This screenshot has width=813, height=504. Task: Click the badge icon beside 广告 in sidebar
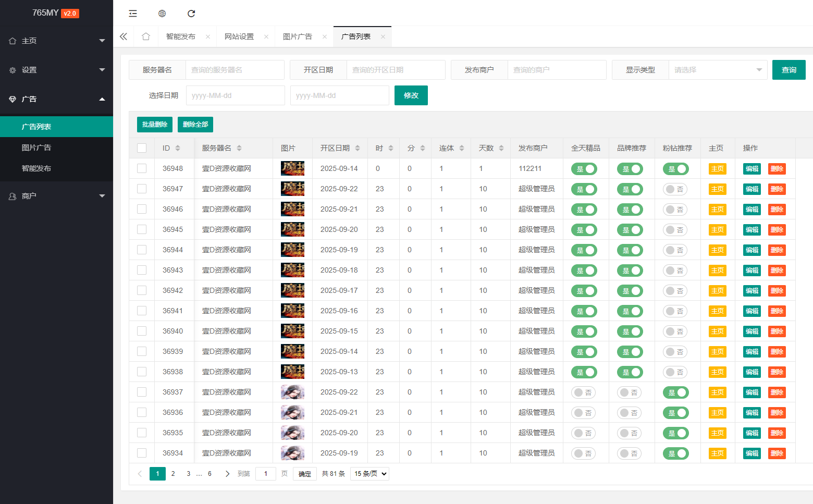[x=11, y=99]
